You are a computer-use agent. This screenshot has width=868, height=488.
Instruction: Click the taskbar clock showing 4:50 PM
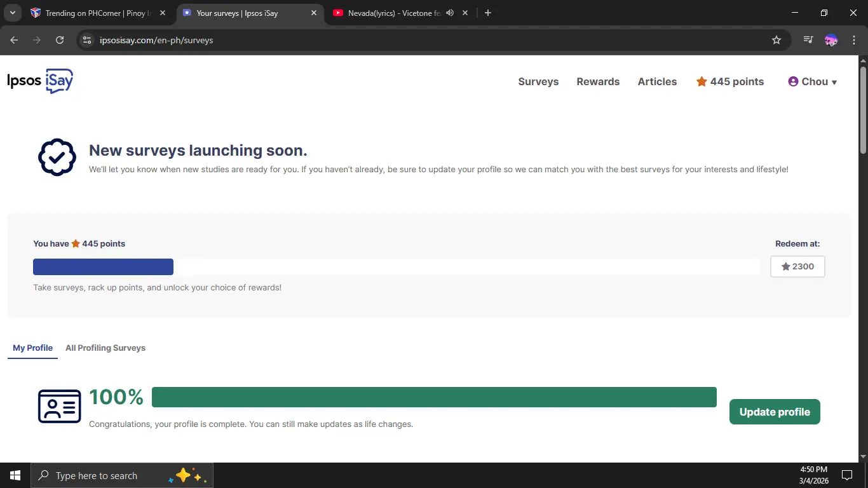tap(813, 475)
